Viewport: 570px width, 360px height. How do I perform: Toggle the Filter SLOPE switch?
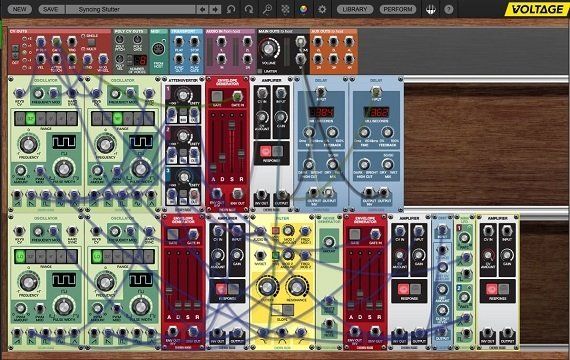[282, 310]
